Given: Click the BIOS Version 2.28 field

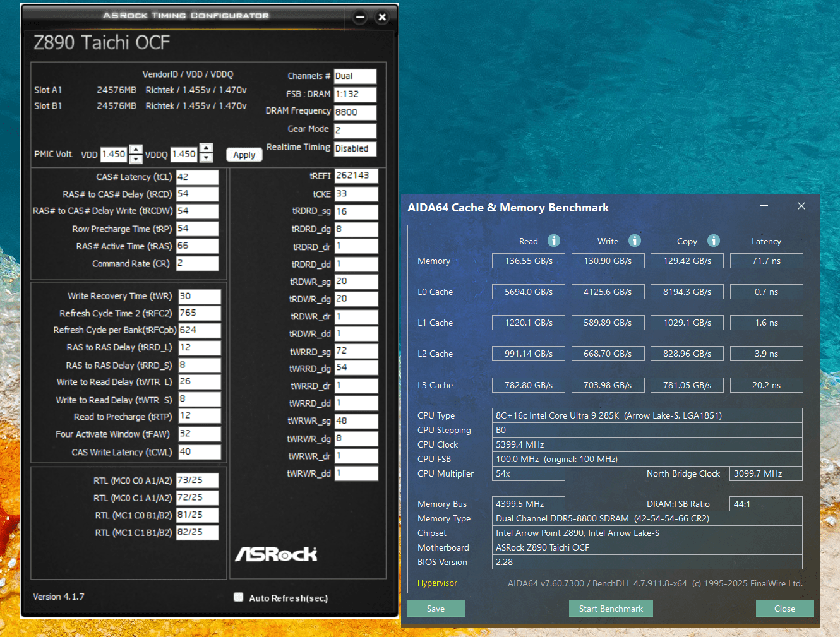Looking at the screenshot, I should point(647,562).
